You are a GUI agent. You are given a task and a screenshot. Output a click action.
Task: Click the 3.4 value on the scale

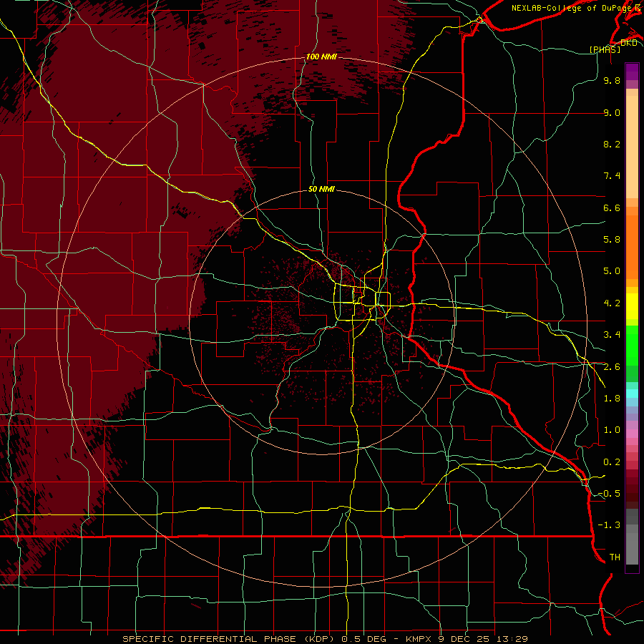pyautogui.click(x=612, y=335)
